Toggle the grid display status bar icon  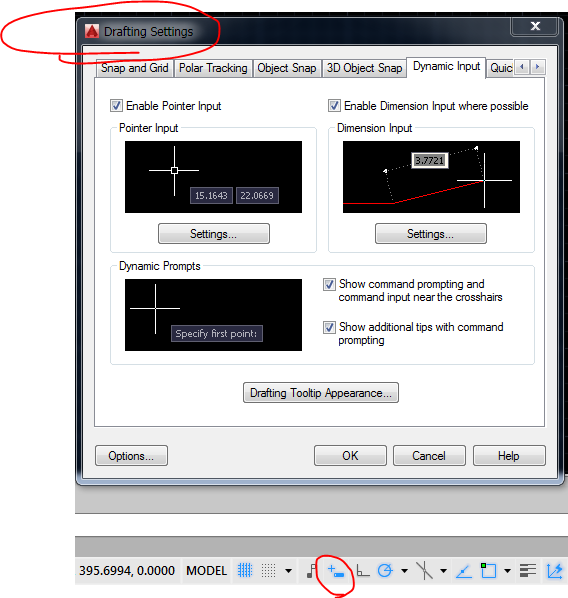tap(245, 571)
